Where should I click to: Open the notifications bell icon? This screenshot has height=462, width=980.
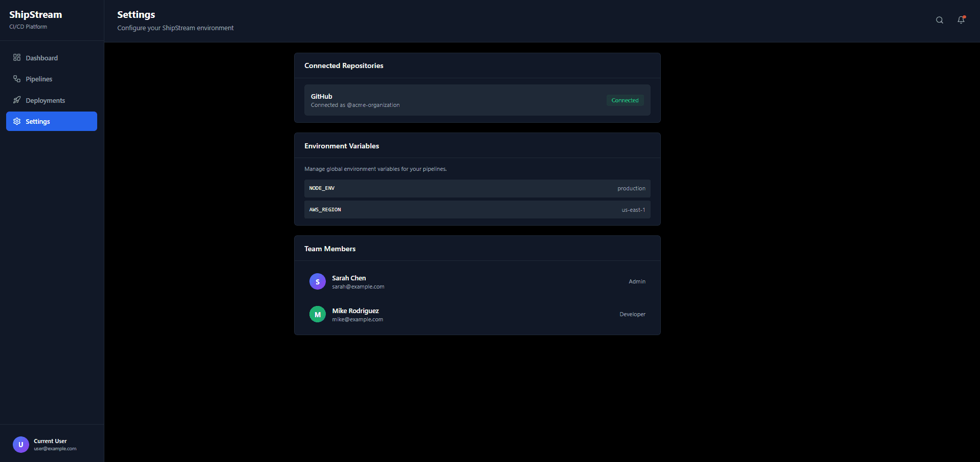(x=961, y=20)
